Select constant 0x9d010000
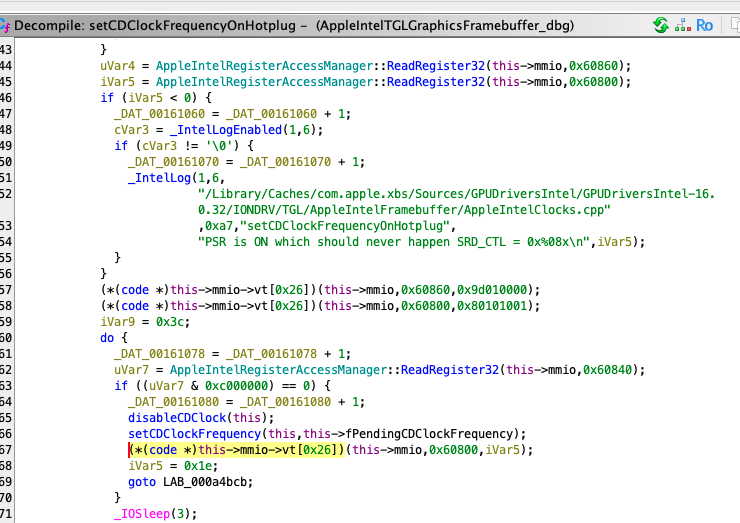This screenshot has width=740, height=523. [492, 290]
